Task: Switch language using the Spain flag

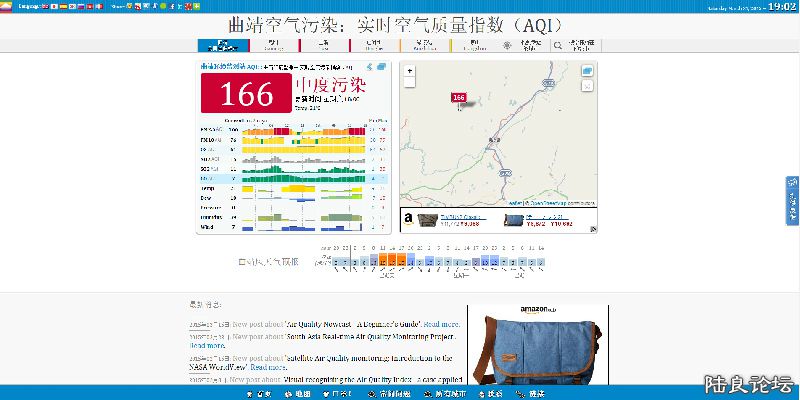Action: [x=63, y=7]
